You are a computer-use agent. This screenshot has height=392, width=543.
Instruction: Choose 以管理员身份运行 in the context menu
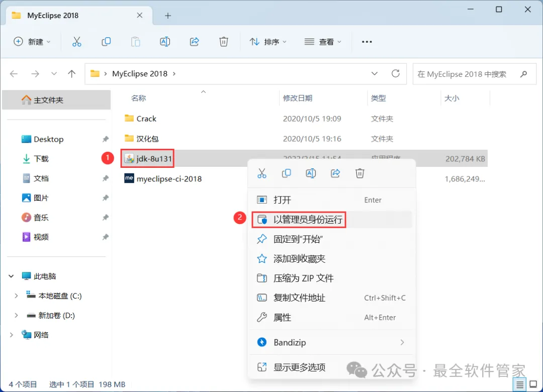pos(332,220)
